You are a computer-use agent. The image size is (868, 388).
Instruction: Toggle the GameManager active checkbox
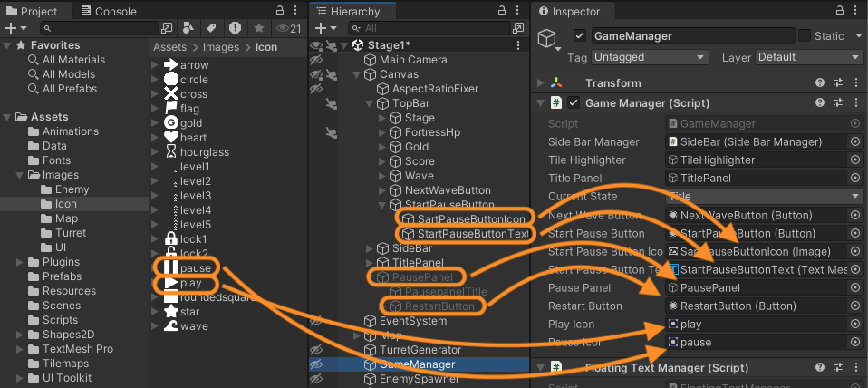click(580, 36)
